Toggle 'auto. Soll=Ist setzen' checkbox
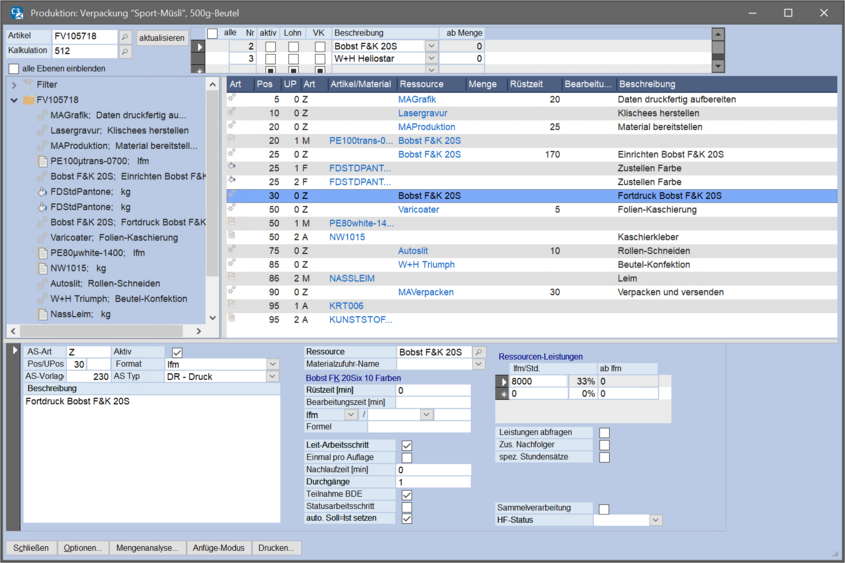The height and width of the screenshot is (563, 845). tap(407, 519)
